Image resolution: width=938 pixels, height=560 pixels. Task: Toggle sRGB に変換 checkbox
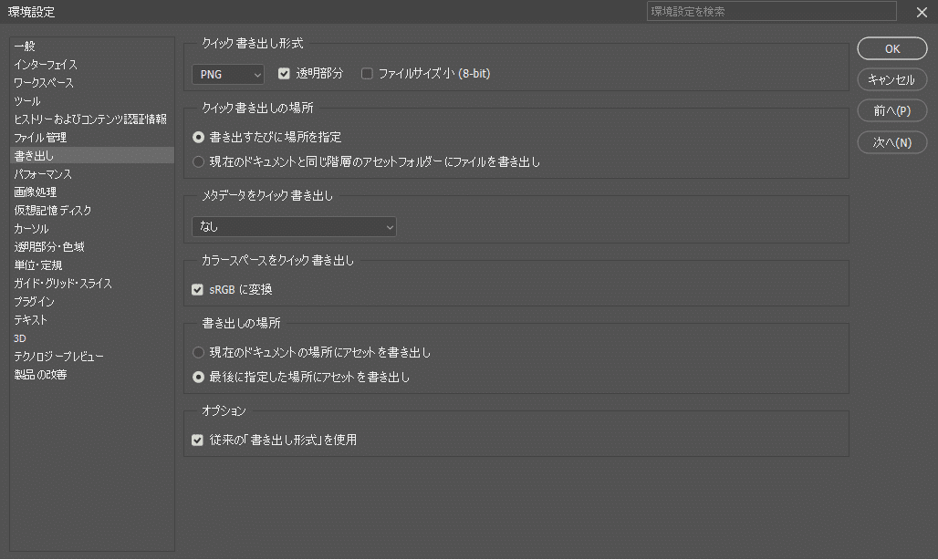(x=197, y=289)
